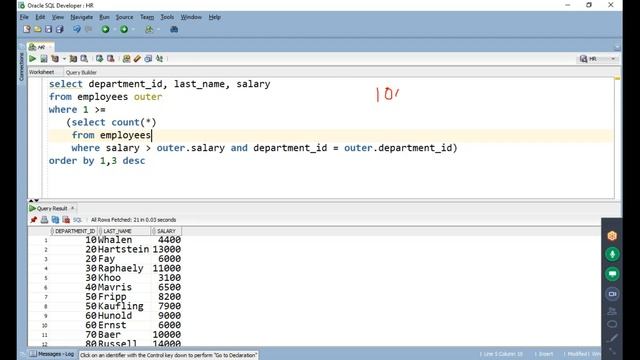This screenshot has height=360, width=640.
Task: Click the SQL link in Query Result toolbar
Action: (77, 220)
